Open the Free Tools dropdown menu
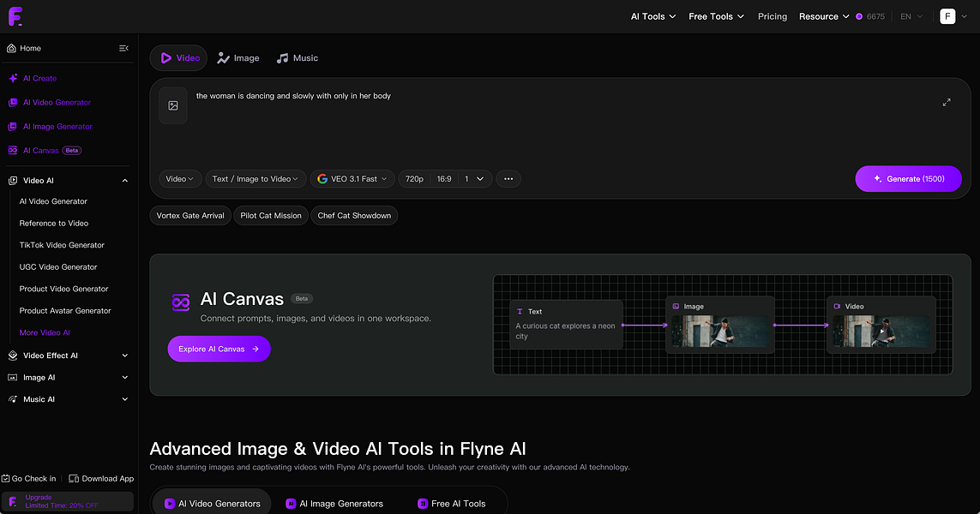Viewport: 980px width, 514px height. point(716,16)
